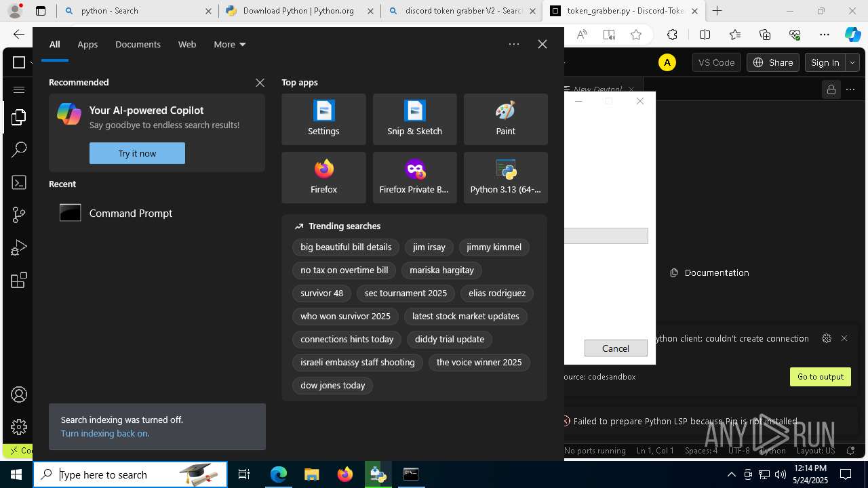The image size is (868, 488).
Task: Select the Web search filter tab
Action: (187, 44)
